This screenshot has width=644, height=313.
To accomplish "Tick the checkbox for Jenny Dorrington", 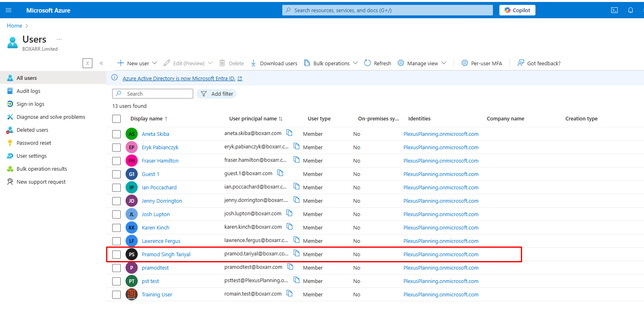I will point(117,201).
